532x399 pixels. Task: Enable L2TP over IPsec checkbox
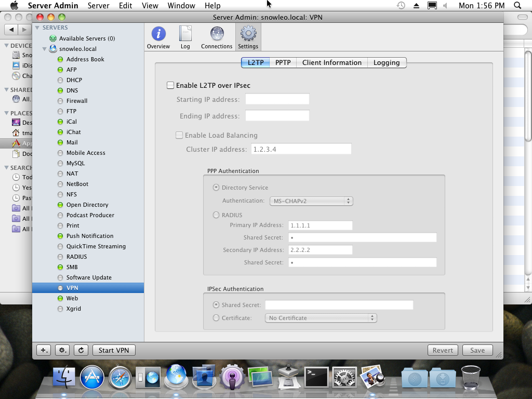click(170, 85)
